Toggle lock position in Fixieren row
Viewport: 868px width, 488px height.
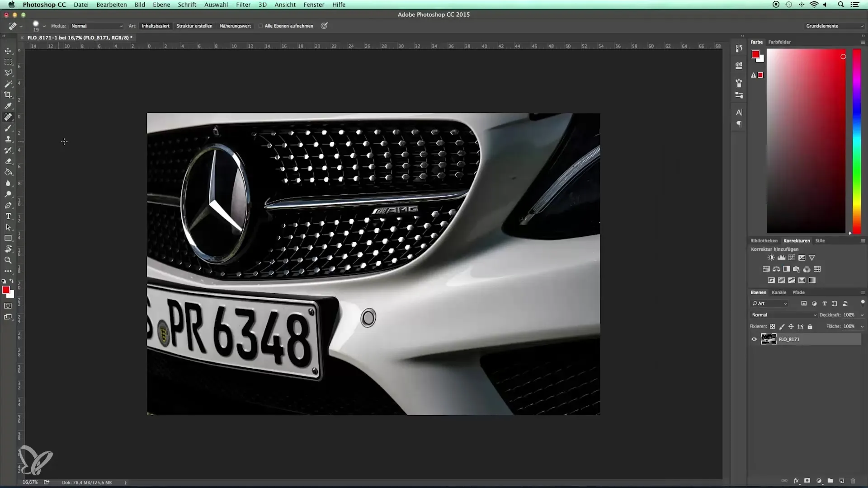pyautogui.click(x=791, y=326)
